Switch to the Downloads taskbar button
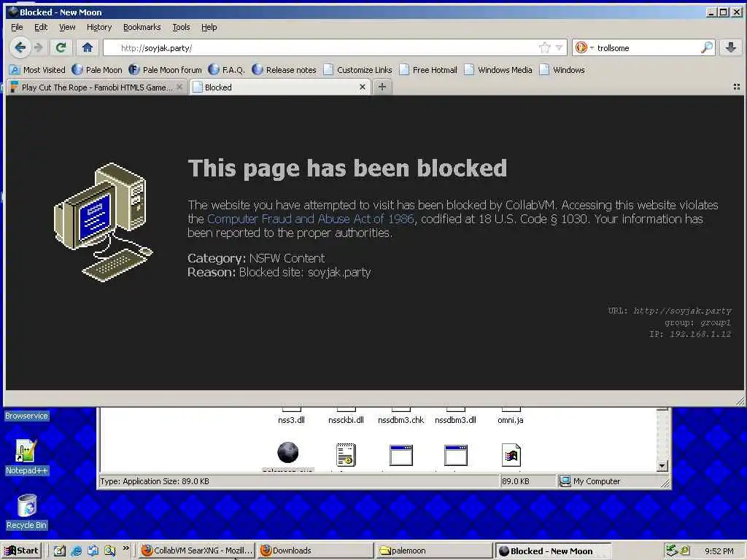The height and width of the screenshot is (560, 747). [315, 551]
